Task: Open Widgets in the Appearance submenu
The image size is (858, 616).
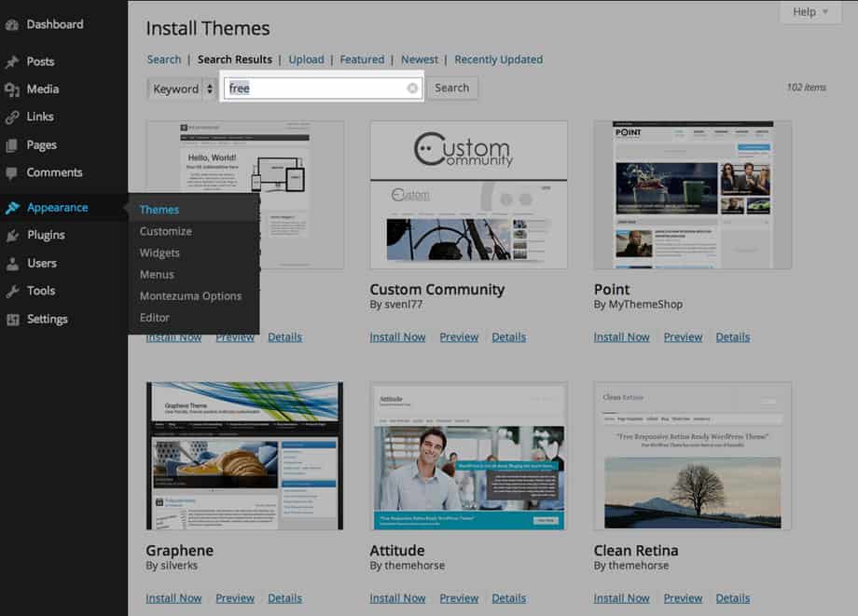Action: point(159,253)
